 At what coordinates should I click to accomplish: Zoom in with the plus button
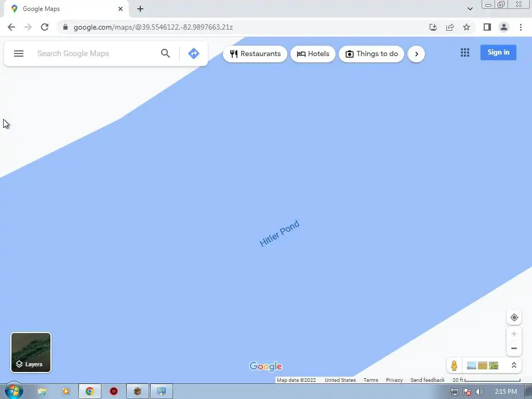[514, 334]
